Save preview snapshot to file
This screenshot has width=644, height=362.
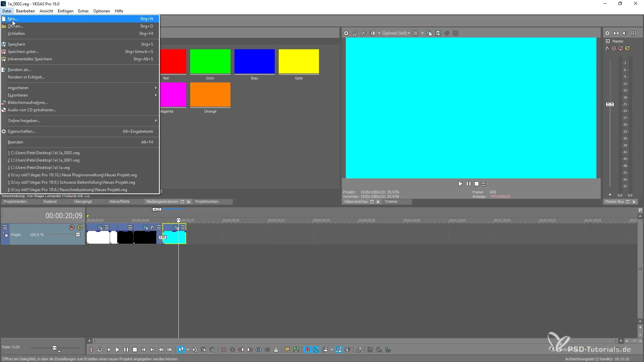pos(438,33)
